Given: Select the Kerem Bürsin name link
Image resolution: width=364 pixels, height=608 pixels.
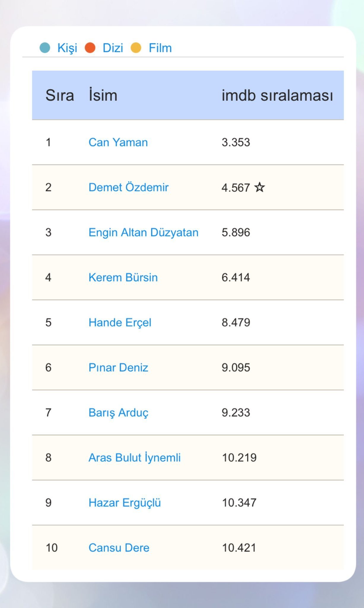Looking at the screenshot, I should coord(123,278).
